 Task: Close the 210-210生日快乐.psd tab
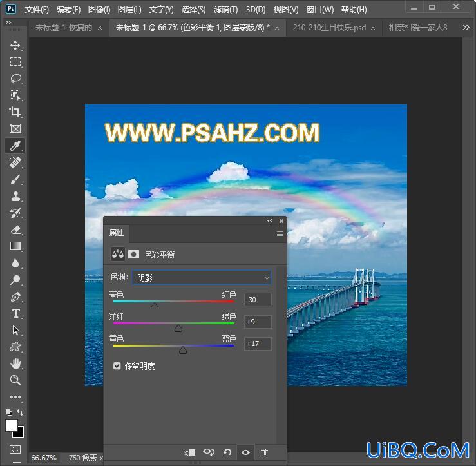click(373, 28)
